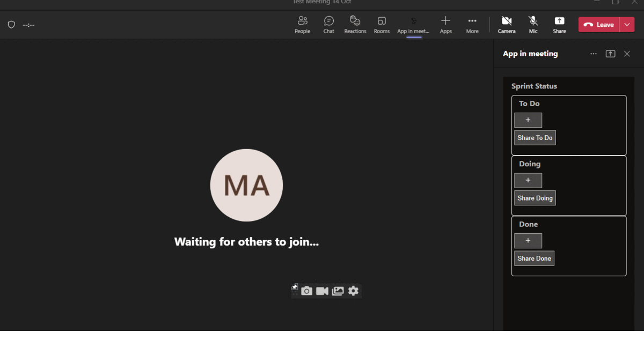Open the More options menu
Image resolution: width=644 pixels, height=340 pixels.
pyautogui.click(x=472, y=24)
